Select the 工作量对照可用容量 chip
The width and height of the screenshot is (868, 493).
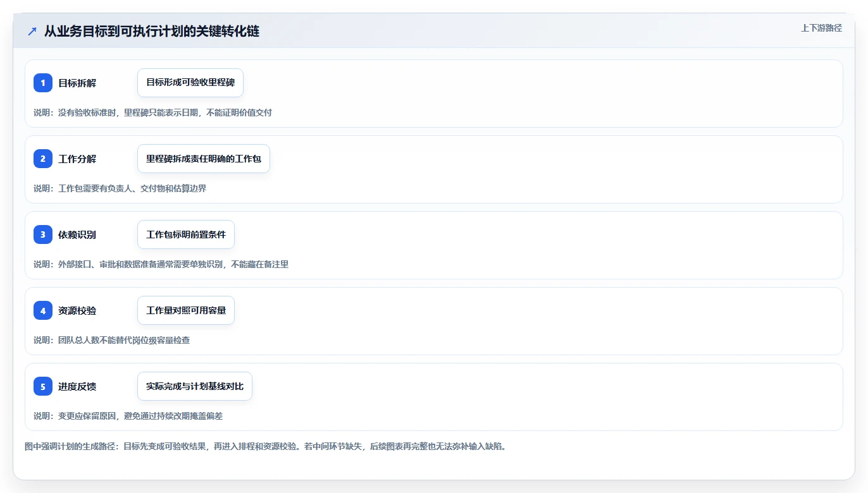(x=186, y=310)
